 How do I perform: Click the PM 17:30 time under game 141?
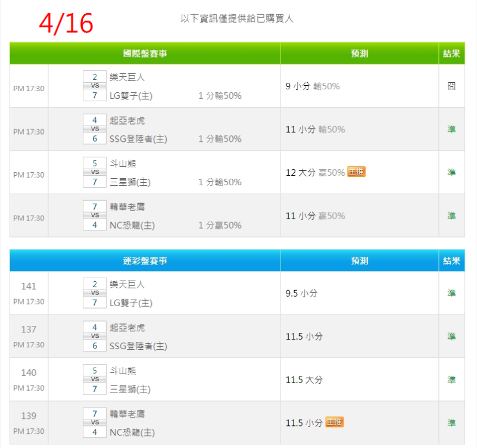coord(29,301)
